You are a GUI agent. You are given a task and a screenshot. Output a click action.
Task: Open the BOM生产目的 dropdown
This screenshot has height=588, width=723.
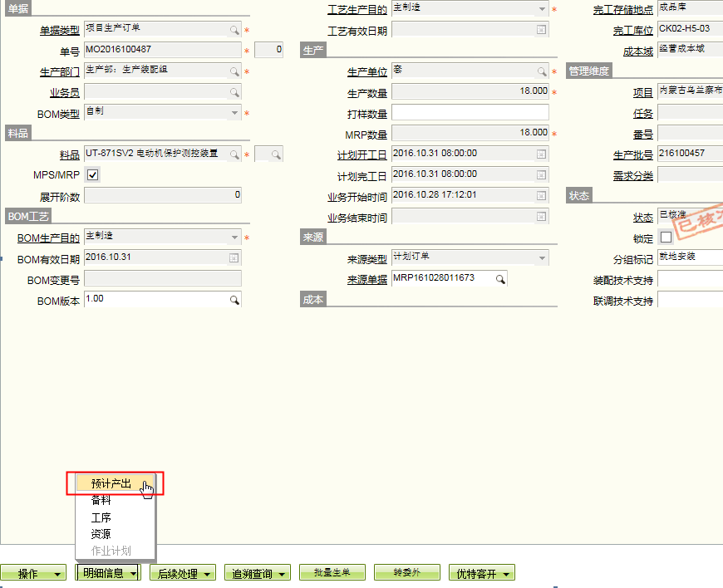point(234,238)
